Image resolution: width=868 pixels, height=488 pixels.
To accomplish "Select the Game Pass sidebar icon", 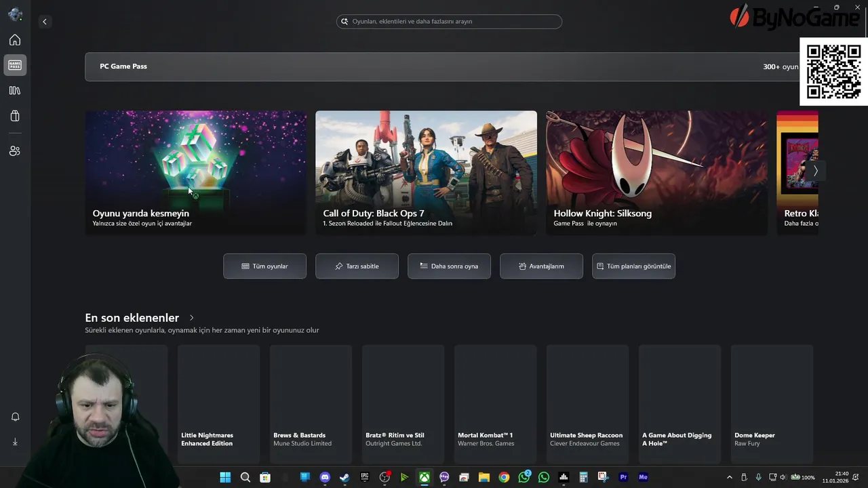I will [15, 65].
